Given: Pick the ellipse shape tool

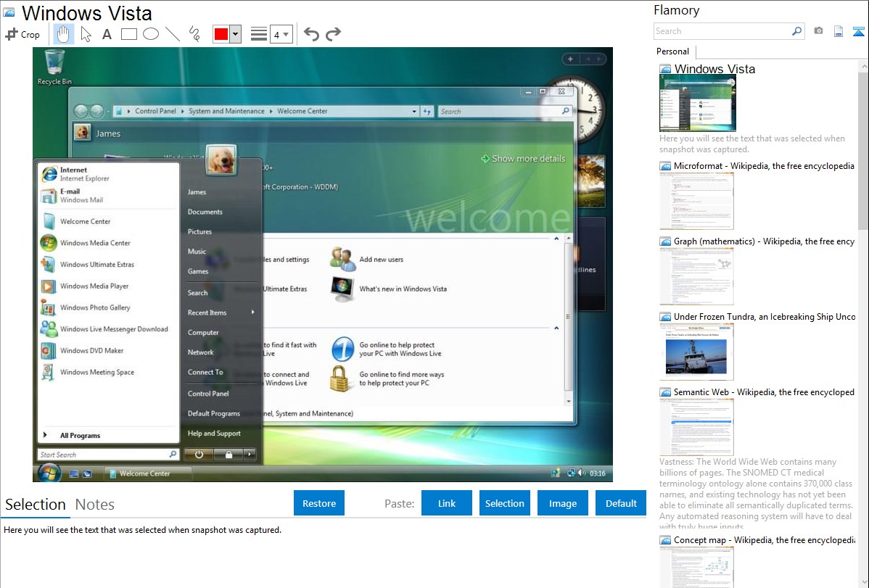Looking at the screenshot, I should (151, 34).
